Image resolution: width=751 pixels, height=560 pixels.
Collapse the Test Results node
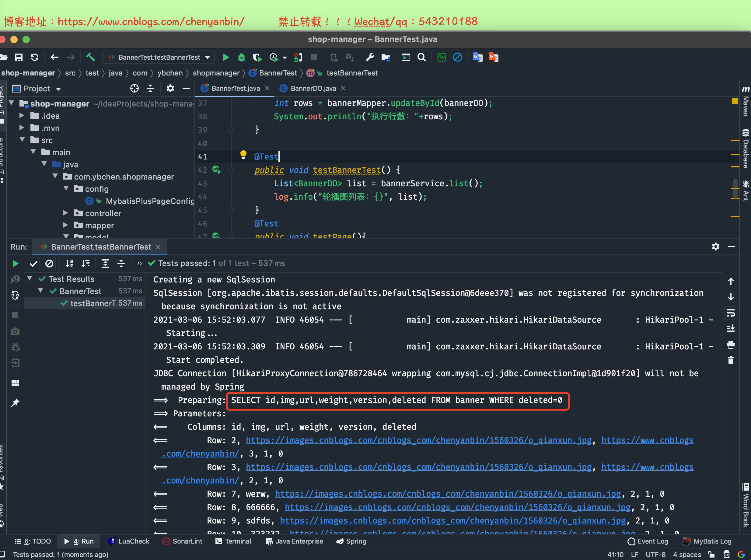[x=30, y=279]
